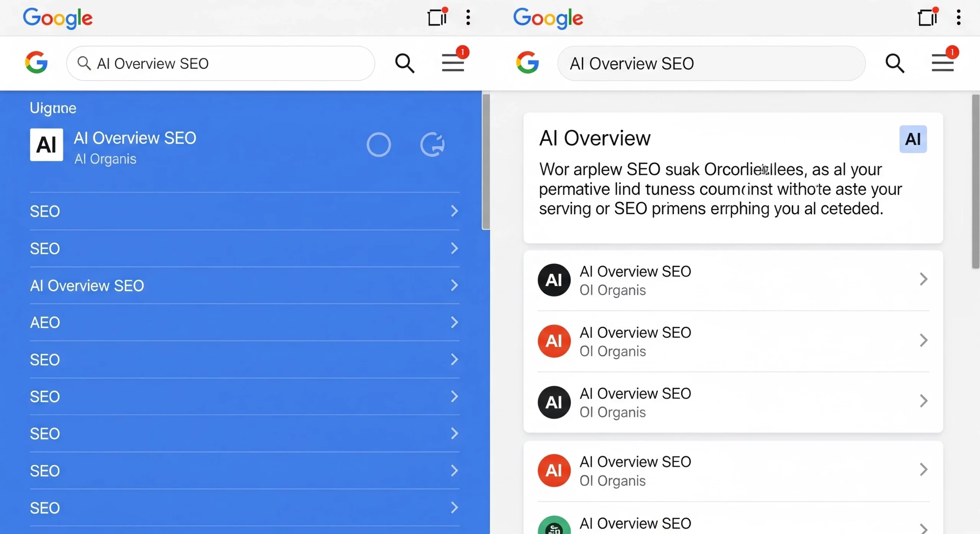Click the refresh icon next to top suggestion
Viewport: 980px width, 534px height.
coord(432,144)
